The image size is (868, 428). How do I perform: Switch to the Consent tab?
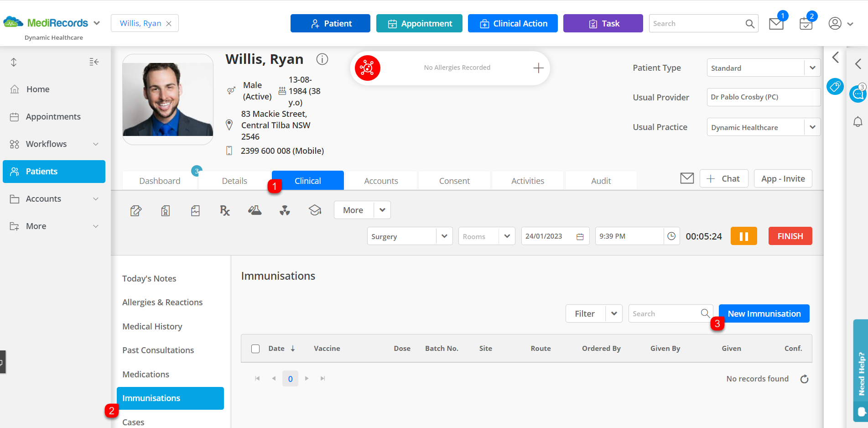coord(454,181)
